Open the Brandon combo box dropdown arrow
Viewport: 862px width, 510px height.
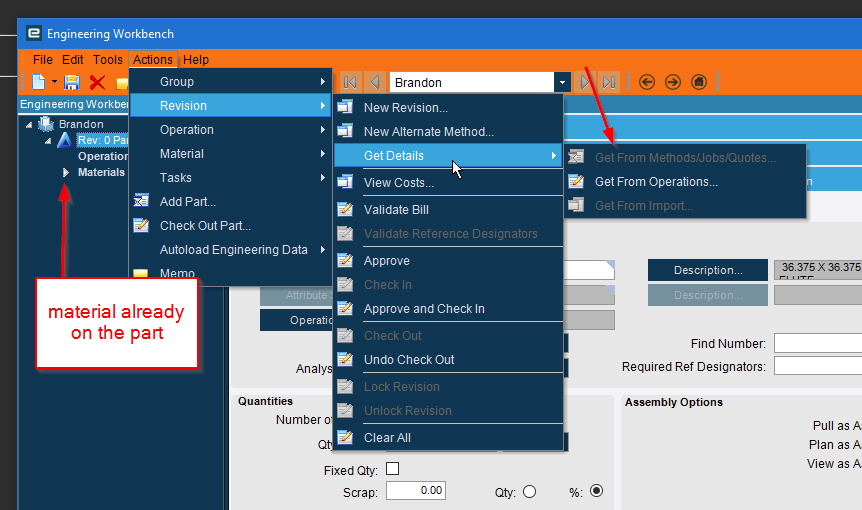pos(562,82)
